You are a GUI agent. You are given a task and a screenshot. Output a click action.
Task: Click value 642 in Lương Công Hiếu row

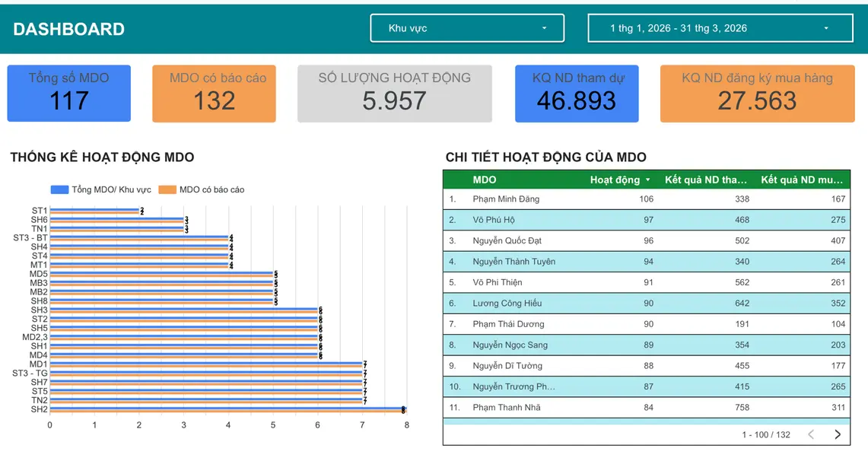pos(742,304)
